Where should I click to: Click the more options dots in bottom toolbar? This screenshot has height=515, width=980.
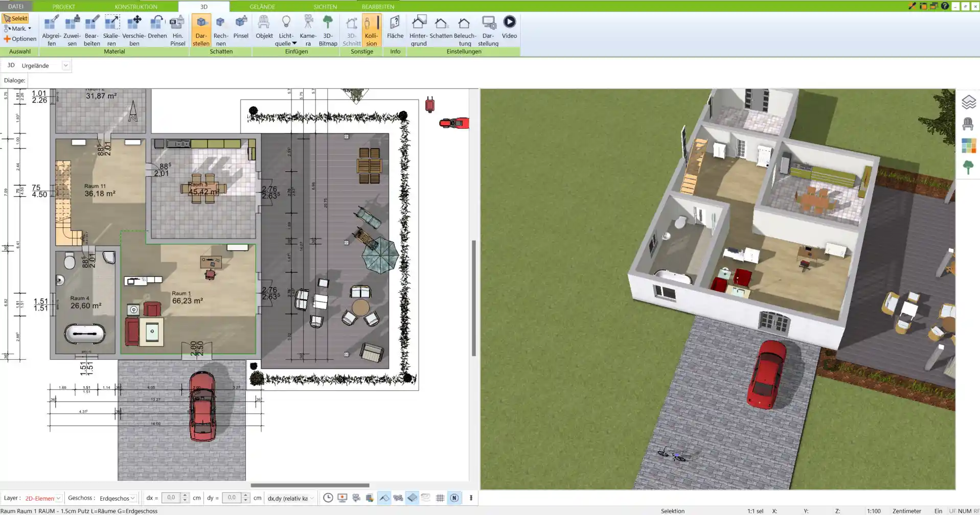(x=471, y=498)
